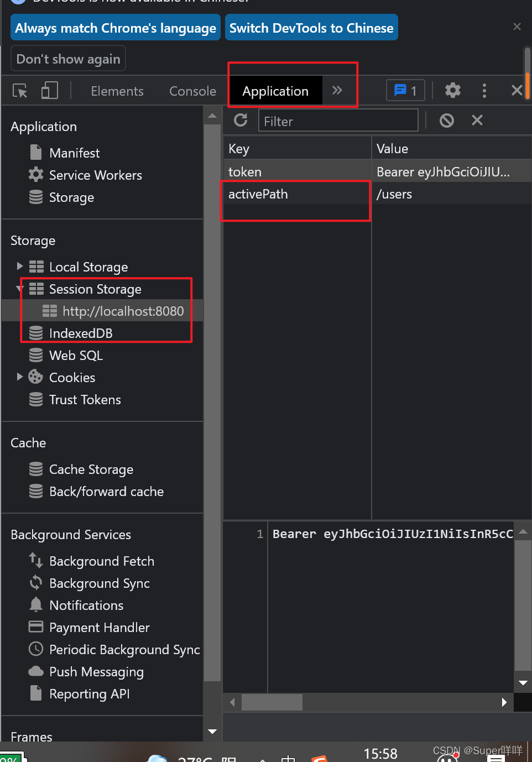Show more tabs chevron
532x762 pixels.
pyautogui.click(x=337, y=90)
